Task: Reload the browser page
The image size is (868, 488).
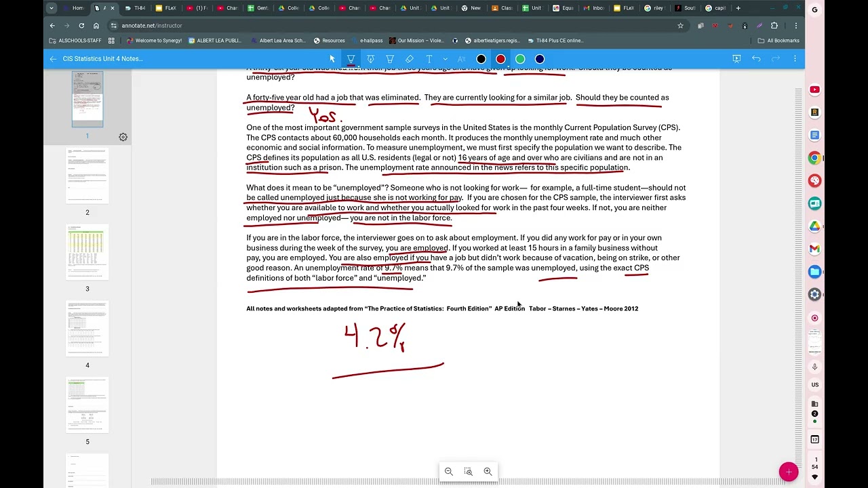Action: (81, 26)
